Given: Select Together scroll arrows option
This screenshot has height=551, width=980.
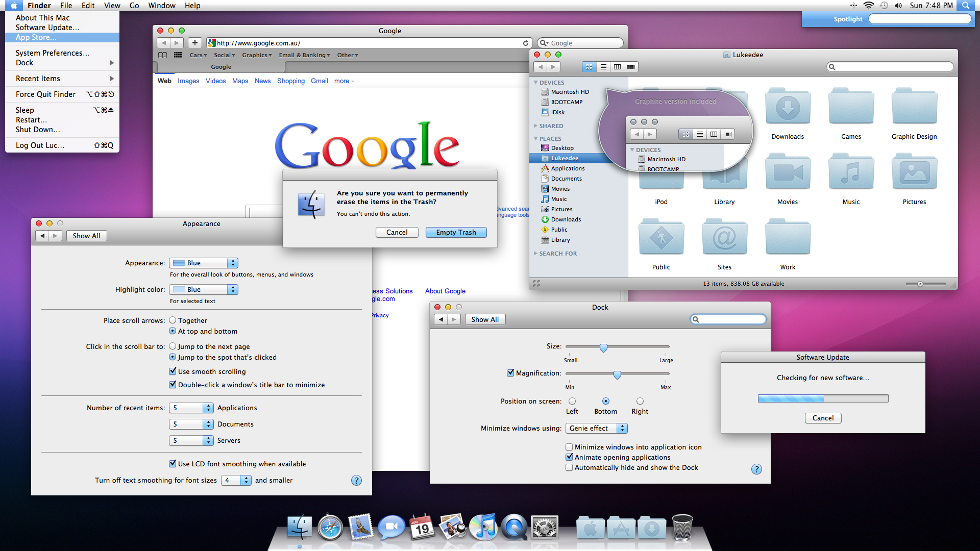Looking at the screenshot, I should click(173, 320).
